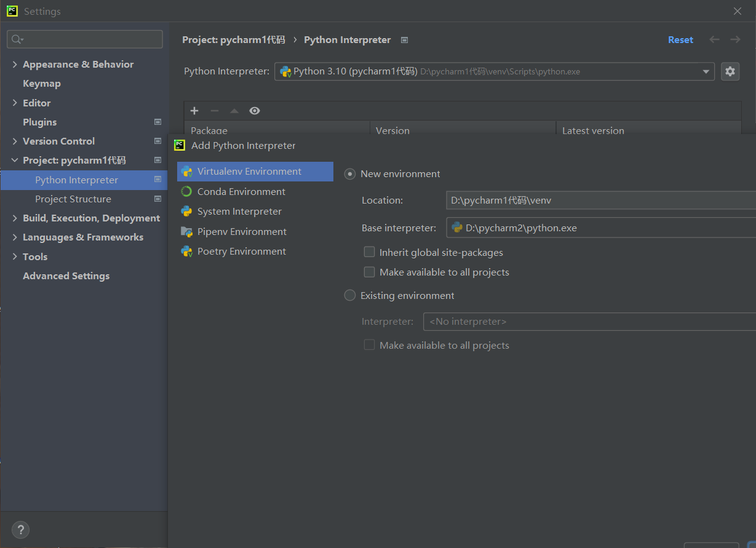This screenshot has width=756, height=548.
Task: Click the PyCharm logo in Add Python Interpreter dialog
Action: pyautogui.click(x=180, y=145)
